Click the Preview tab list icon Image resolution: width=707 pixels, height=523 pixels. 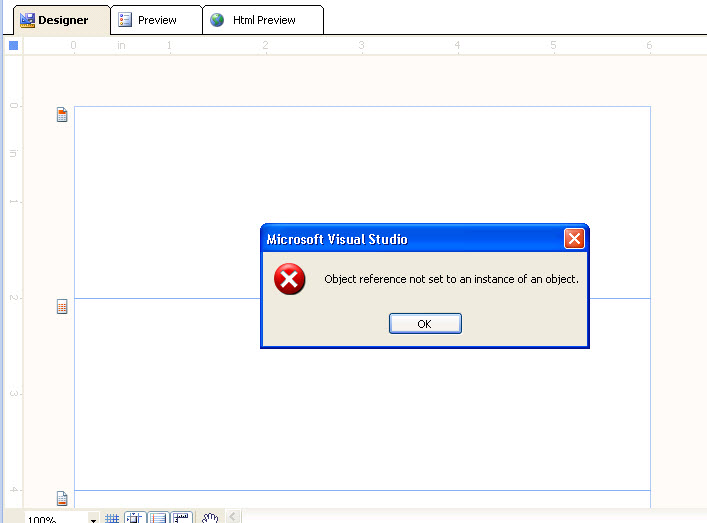(x=125, y=20)
